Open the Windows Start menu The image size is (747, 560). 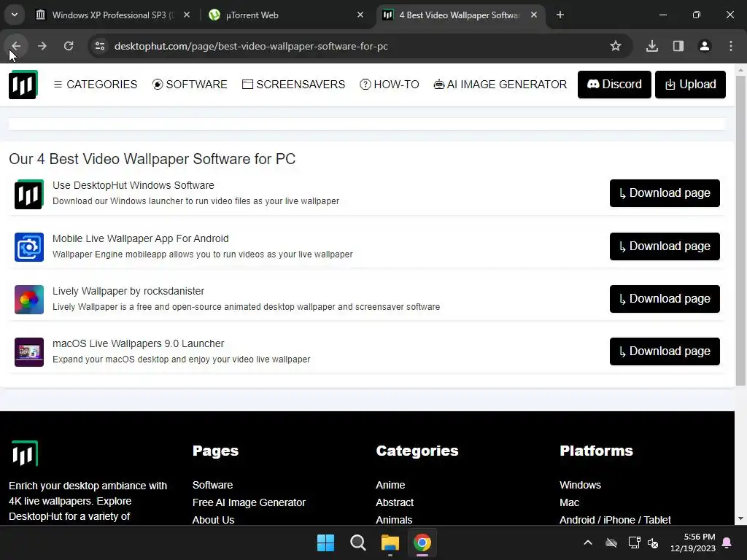click(x=326, y=542)
